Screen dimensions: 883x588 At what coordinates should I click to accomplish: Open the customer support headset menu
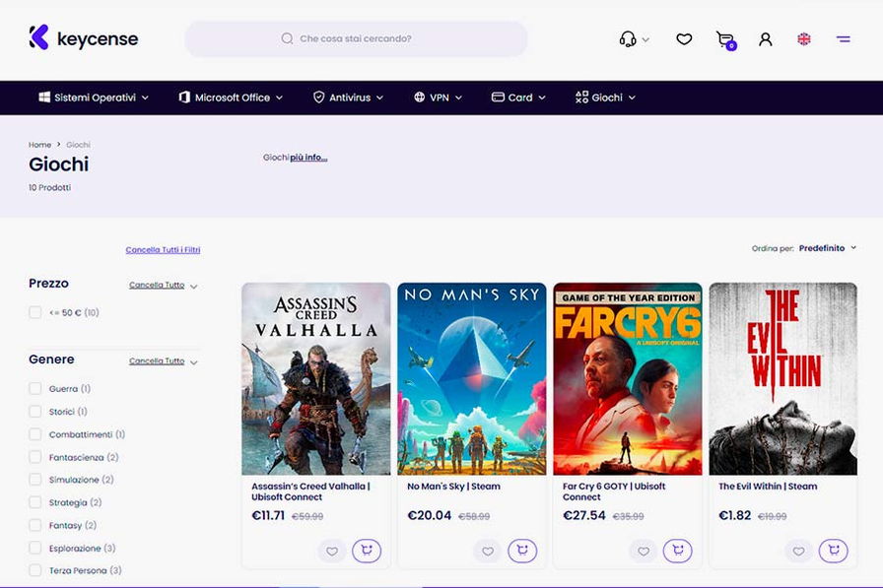[x=628, y=39]
